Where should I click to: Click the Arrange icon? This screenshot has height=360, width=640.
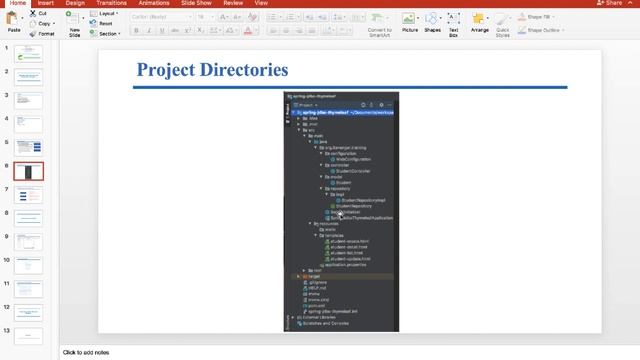(x=478, y=19)
